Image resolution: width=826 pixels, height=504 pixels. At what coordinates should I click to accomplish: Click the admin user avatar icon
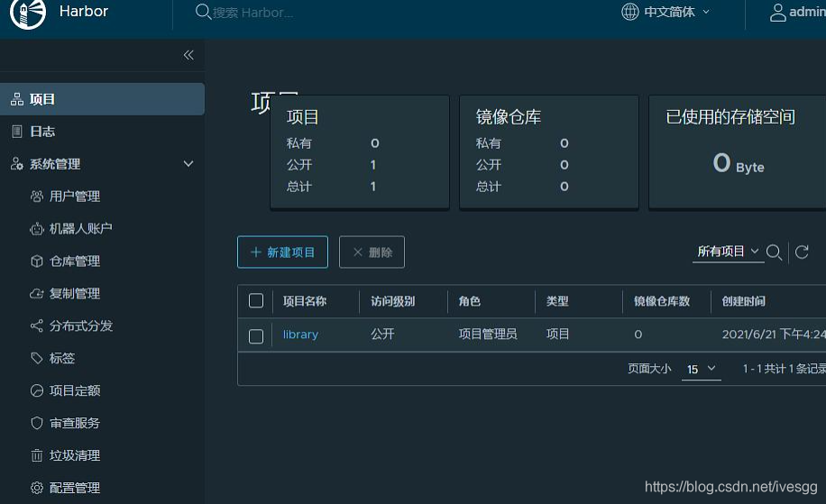[x=777, y=12]
